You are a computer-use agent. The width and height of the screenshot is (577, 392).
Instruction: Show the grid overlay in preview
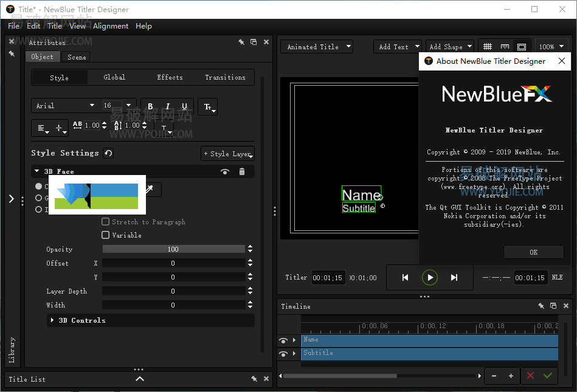pyautogui.click(x=488, y=47)
